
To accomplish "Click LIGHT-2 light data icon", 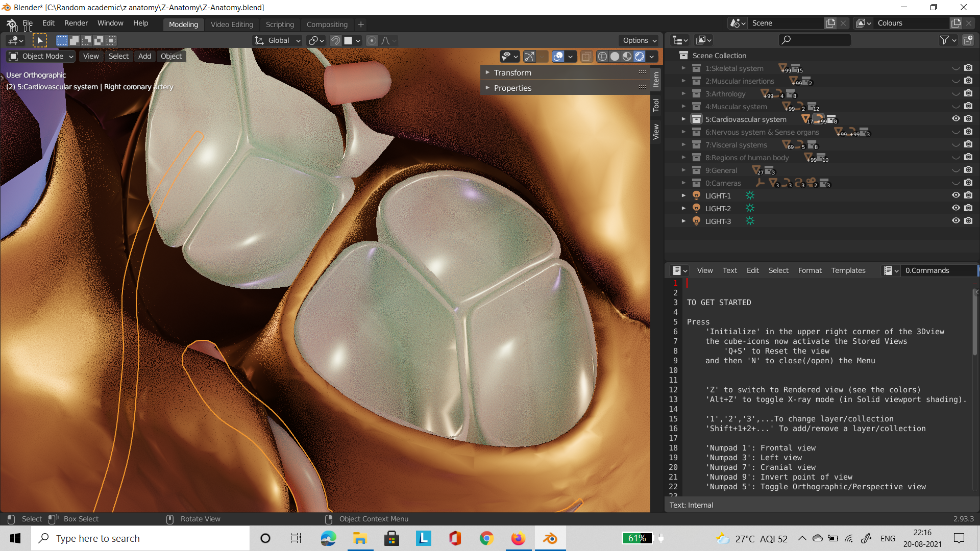I will point(750,208).
